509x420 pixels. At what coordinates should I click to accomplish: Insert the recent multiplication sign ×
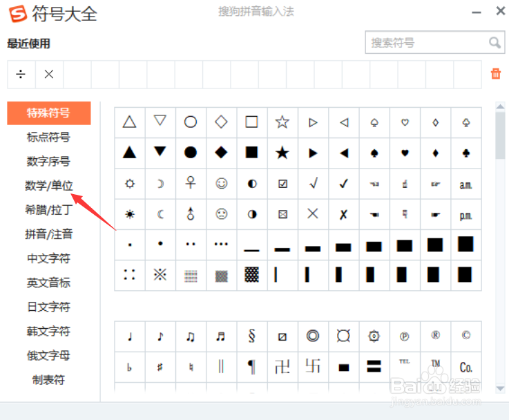[x=49, y=75]
